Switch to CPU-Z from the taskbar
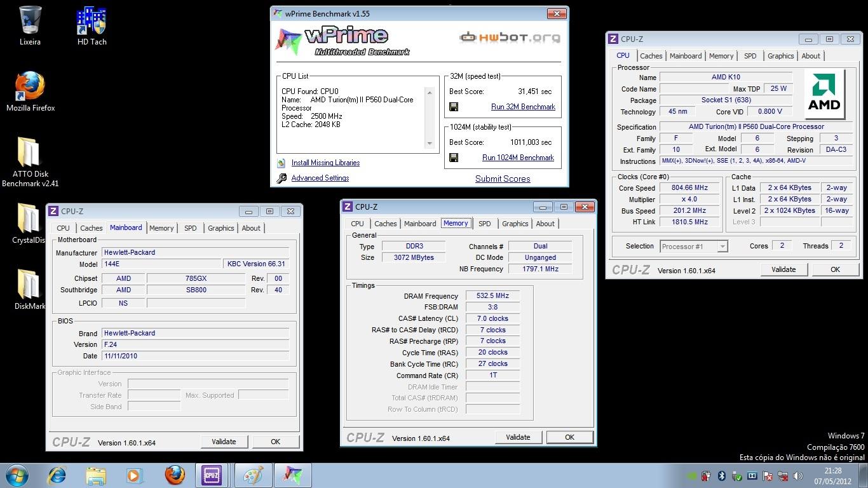 (x=212, y=475)
